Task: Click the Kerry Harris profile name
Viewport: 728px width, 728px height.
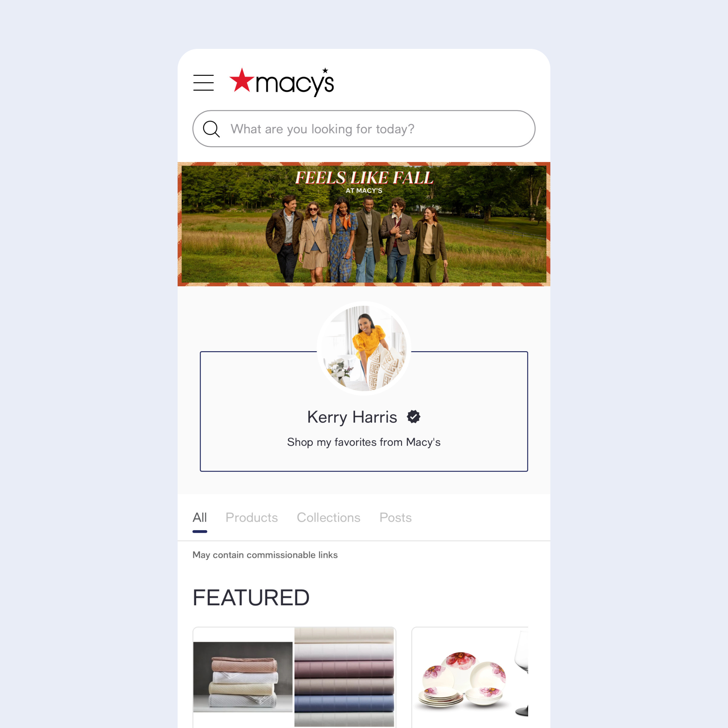Action: point(352,417)
